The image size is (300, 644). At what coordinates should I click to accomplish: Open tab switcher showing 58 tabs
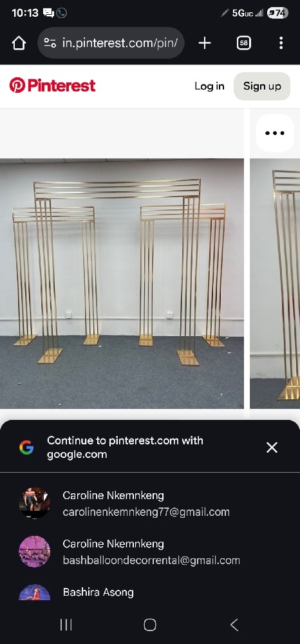tap(244, 43)
